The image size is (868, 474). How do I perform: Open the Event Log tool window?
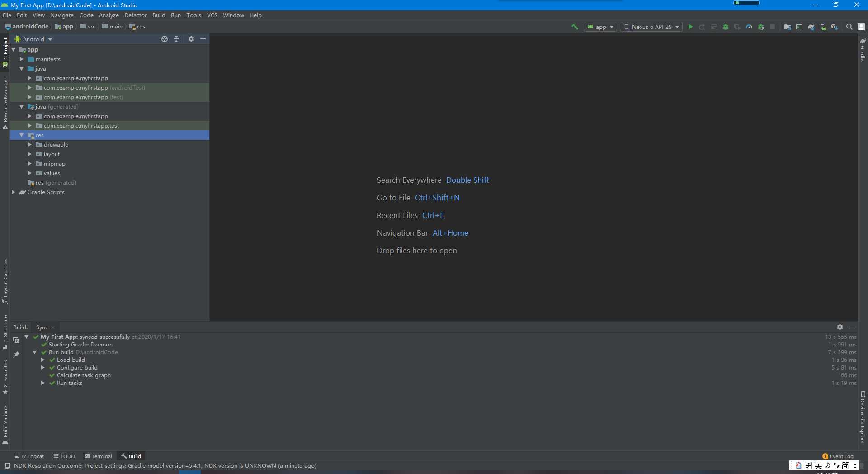pos(838,456)
